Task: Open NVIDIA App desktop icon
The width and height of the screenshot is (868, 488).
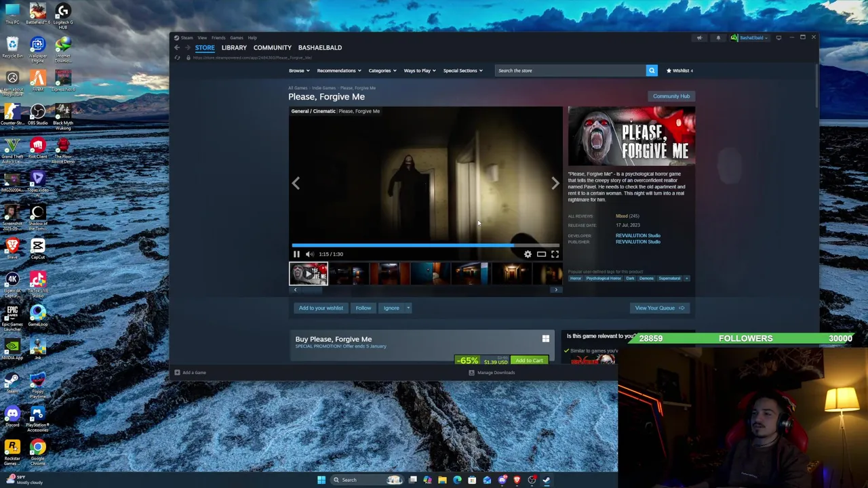Action: click(x=12, y=349)
